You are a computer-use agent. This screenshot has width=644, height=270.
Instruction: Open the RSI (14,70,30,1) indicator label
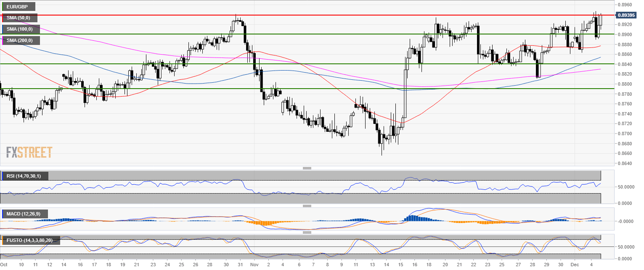coord(25,176)
